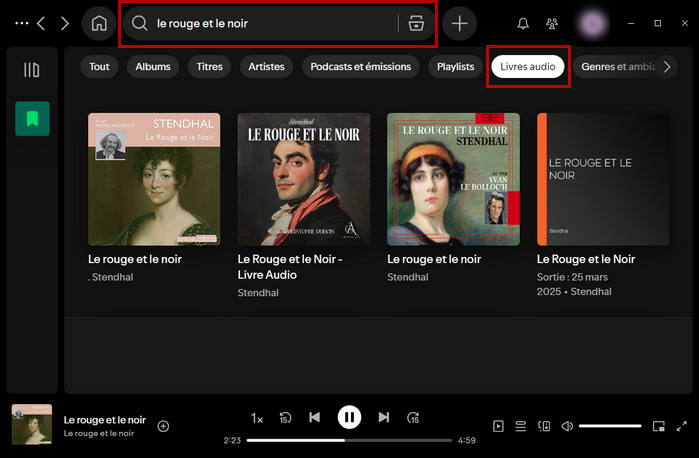Expand Your Library in the sidebar

[x=32, y=69]
